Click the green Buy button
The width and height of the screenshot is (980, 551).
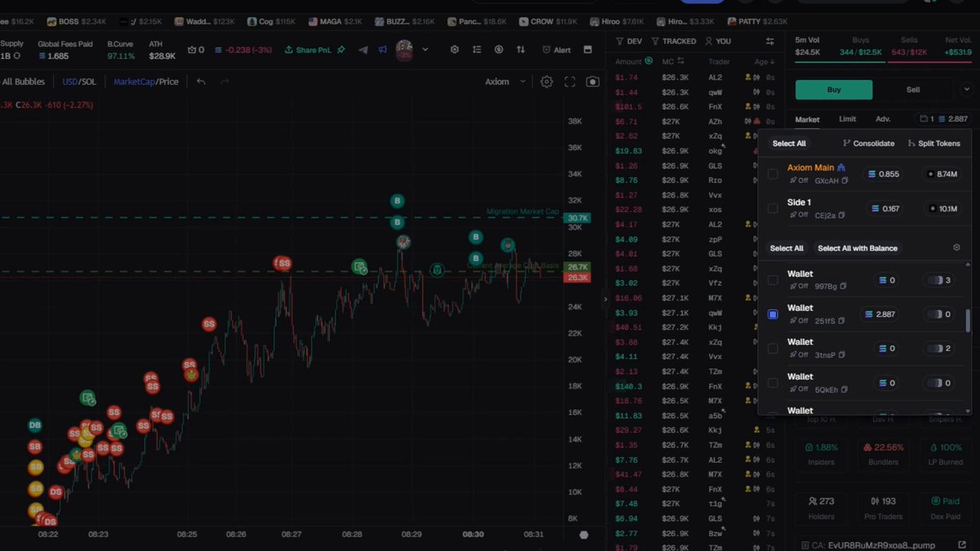(834, 90)
